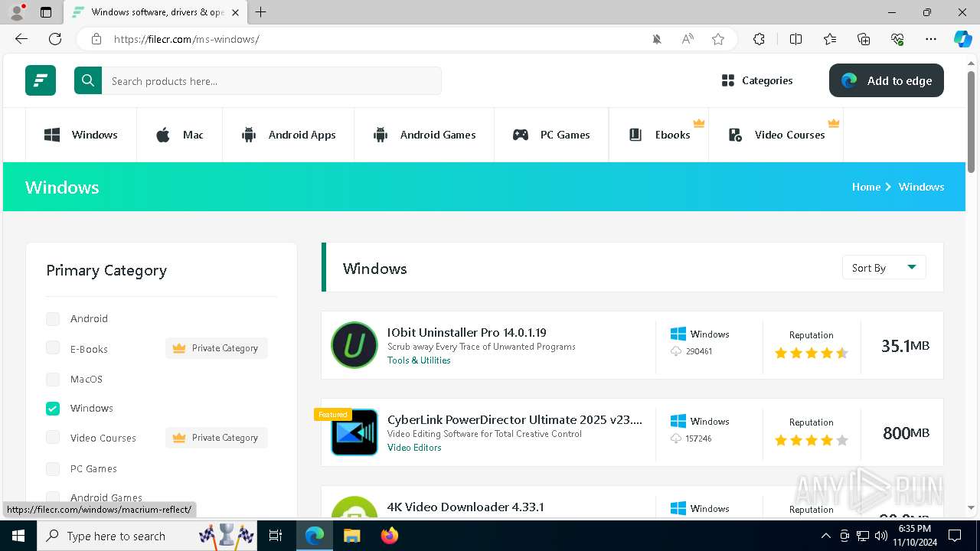Open the 4K Video Downloader 4.33.1 title
Viewport: 980px width, 551px height.
click(465, 507)
